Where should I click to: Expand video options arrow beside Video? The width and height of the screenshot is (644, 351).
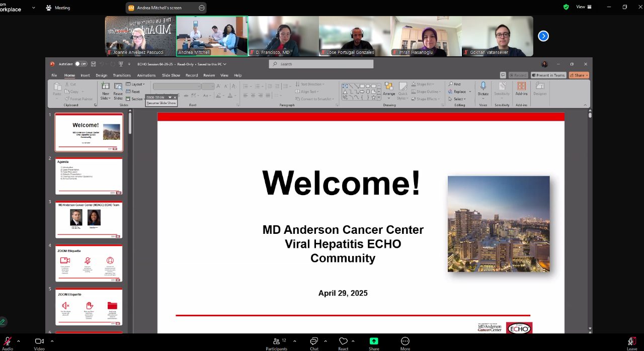click(x=52, y=341)
